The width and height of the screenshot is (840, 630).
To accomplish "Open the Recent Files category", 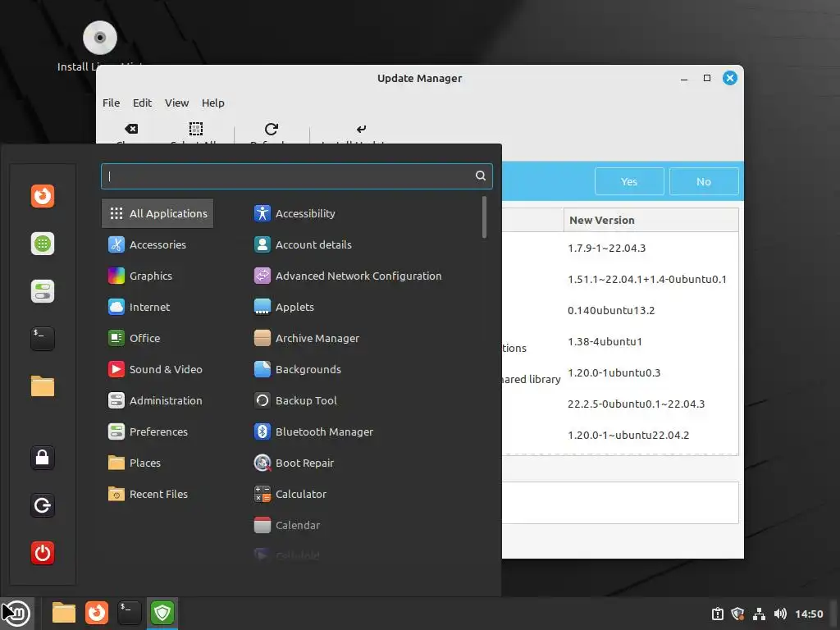I will tap(157, 494).
